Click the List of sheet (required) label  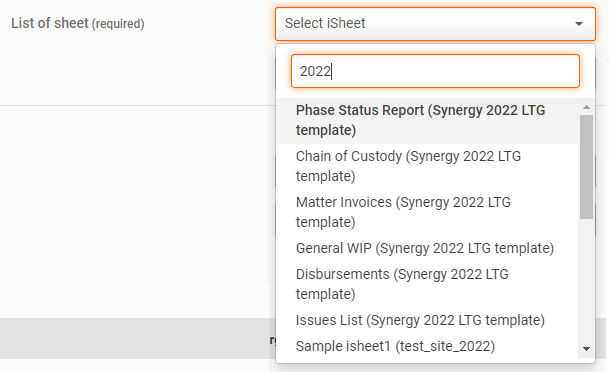78,23
